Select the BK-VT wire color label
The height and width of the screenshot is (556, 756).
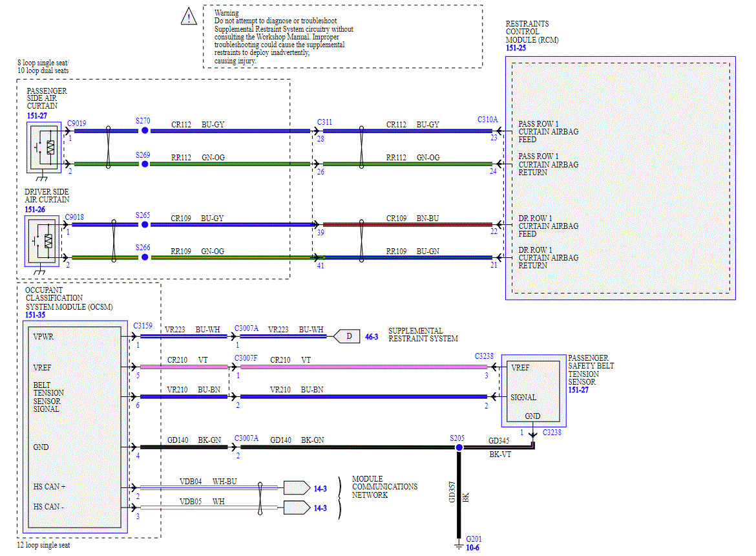(500, 454)
